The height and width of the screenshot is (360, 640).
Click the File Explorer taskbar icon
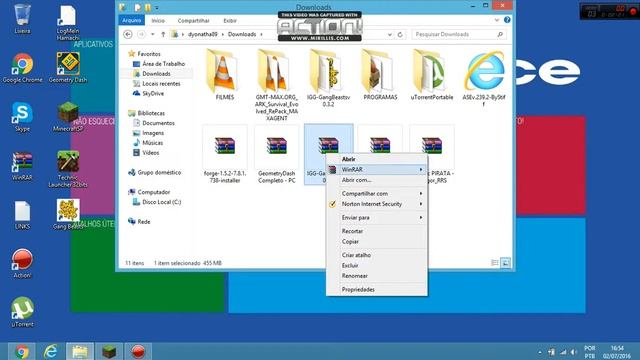click(x=80, y=351)
